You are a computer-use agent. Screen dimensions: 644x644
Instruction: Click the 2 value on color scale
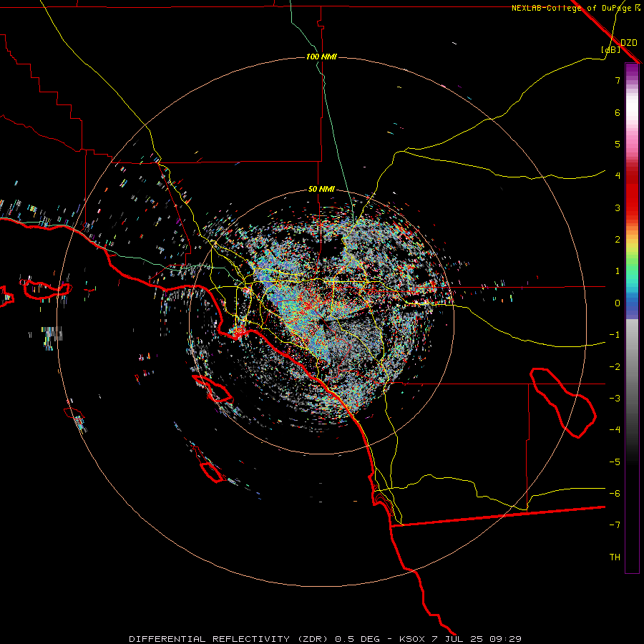618,240
